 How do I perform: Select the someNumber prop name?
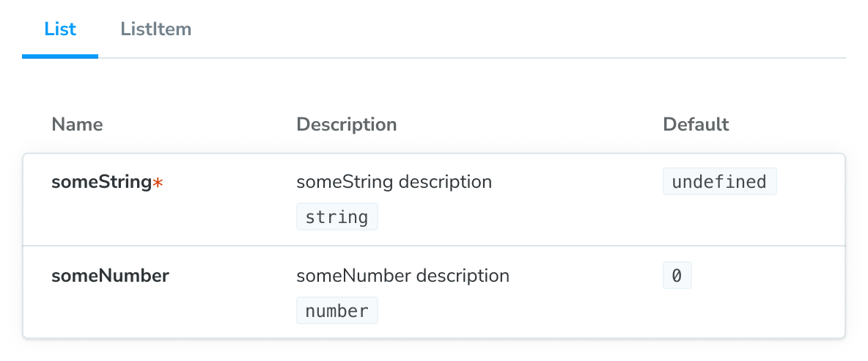[x=110, y=276]
